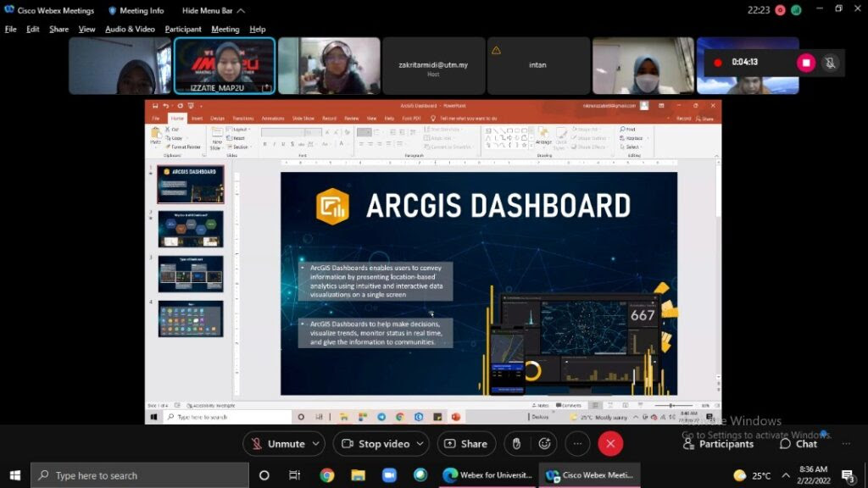Image resolution: width=868 pixels, height=488 pixels.
Task: Select slide 4 thumbnail in PowerPoint
Action: pyautogui.click(x=191, y=319)
